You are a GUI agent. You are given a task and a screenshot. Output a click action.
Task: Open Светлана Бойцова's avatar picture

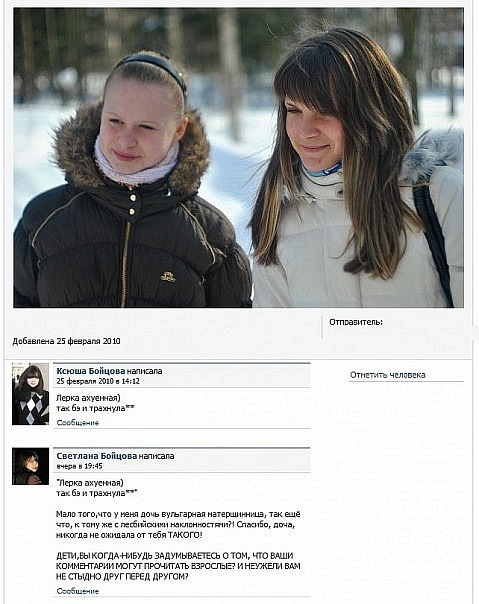[x=30, y=466]
